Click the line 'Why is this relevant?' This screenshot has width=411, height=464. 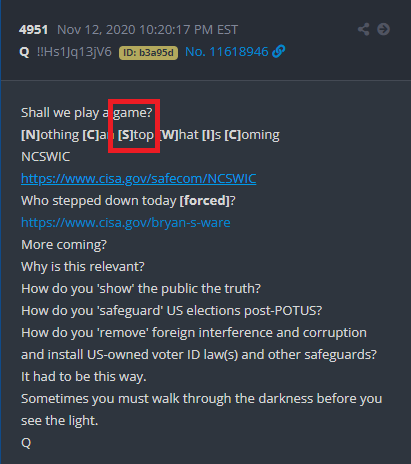point(83,267)
